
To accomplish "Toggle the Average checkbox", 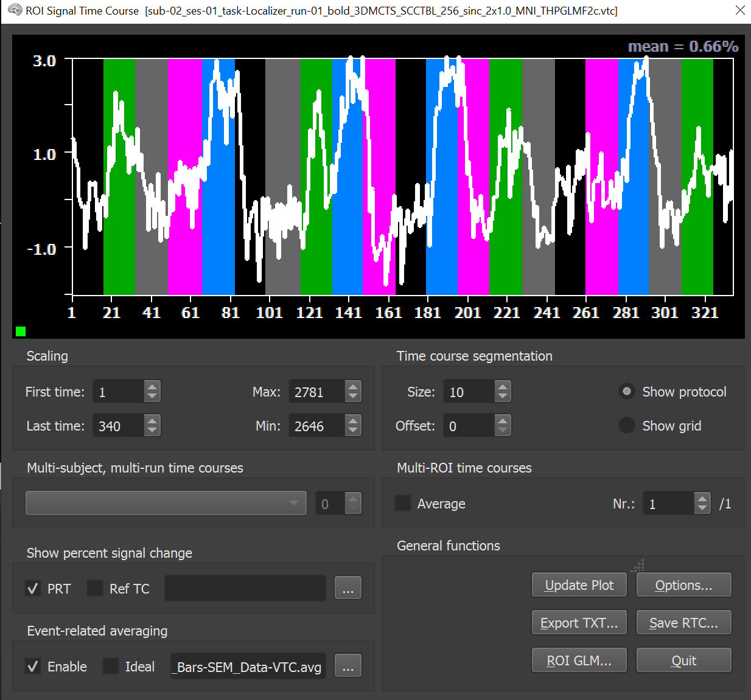I will pos(403,503).
